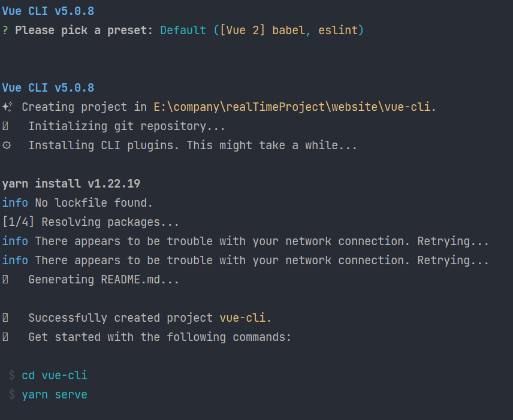Viewport: 513px width, 420px height.
Task: Click the glyph before "Successfully created project"
Action: (x=5, y=318)
